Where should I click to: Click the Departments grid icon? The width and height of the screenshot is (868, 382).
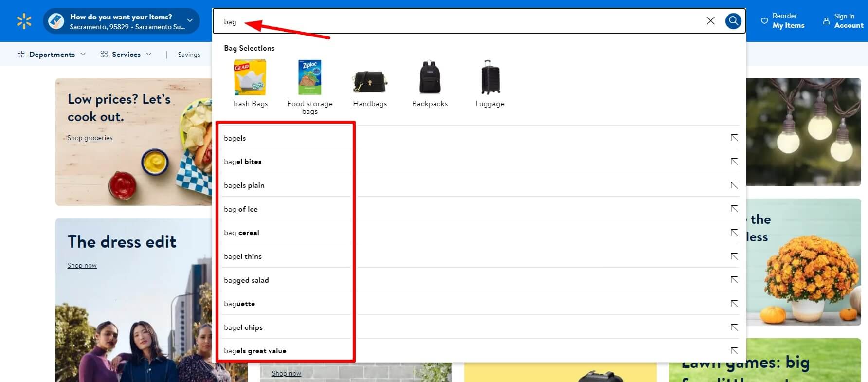tap(21, 54)
